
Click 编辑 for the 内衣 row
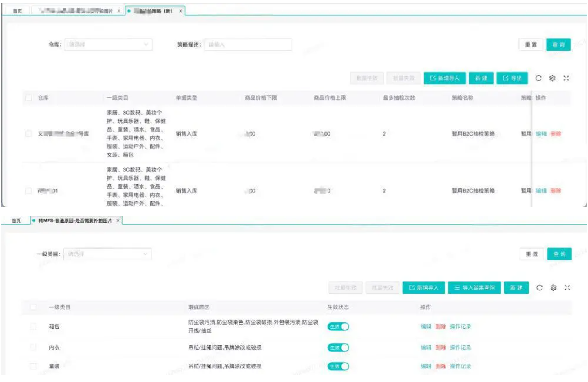(426, 347)
